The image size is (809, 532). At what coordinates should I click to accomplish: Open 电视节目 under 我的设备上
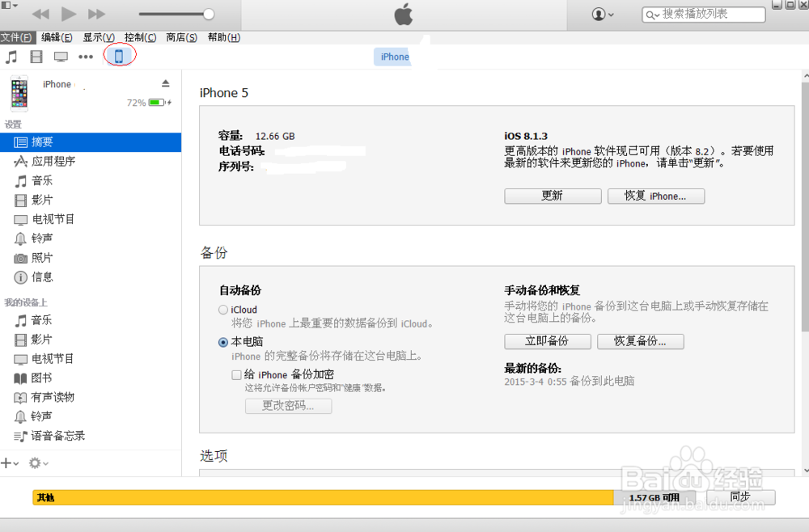[91, 359]
